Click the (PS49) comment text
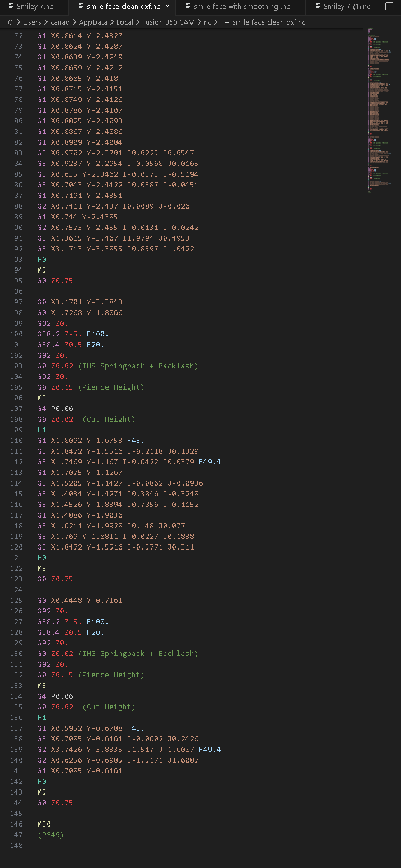The image size is (401, 868). point(50,835)
